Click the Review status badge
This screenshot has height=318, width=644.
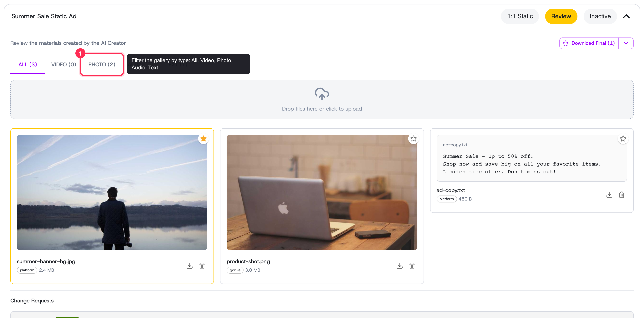561,17
